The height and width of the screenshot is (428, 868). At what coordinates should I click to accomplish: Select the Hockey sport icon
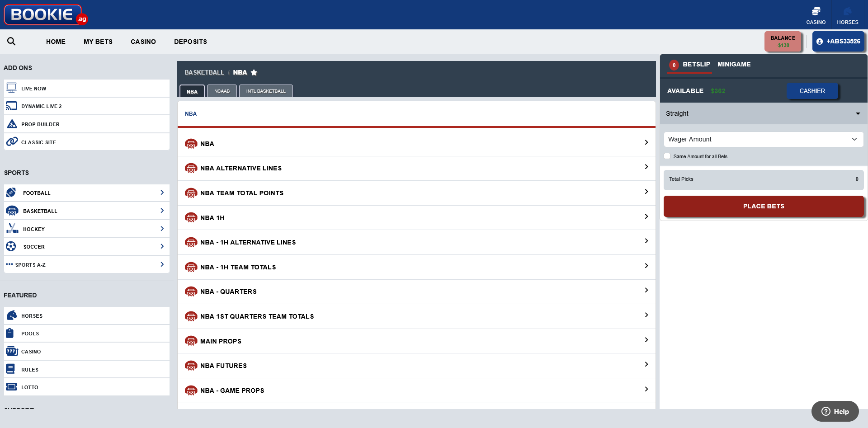coord(11,228)
